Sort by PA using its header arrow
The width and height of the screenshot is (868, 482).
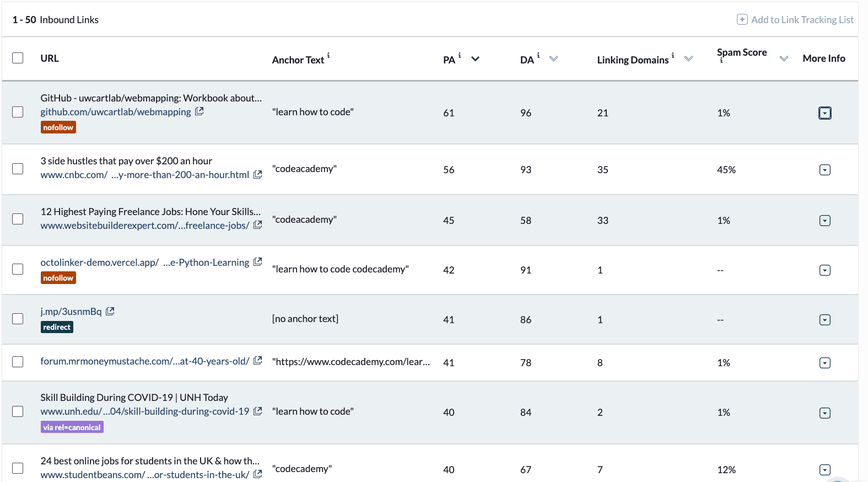475,59
